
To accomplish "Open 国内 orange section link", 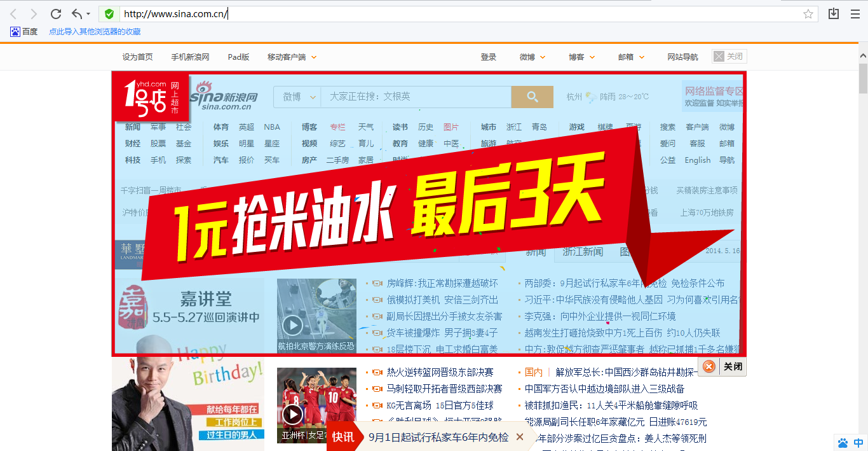I will click(x=534, y=371).
